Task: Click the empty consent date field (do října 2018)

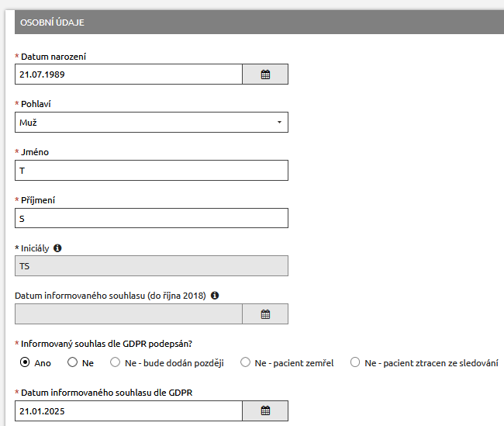Action: [x=128, y=314]
